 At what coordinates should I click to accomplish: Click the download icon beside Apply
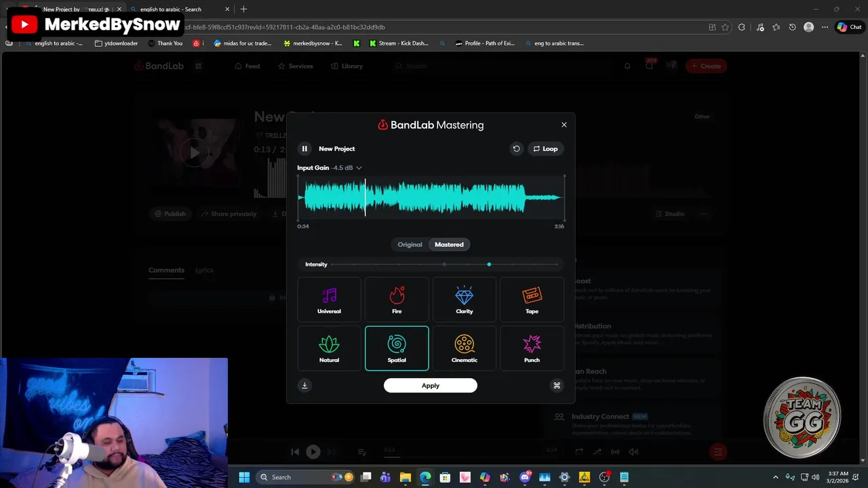click(x=304, y=386)
